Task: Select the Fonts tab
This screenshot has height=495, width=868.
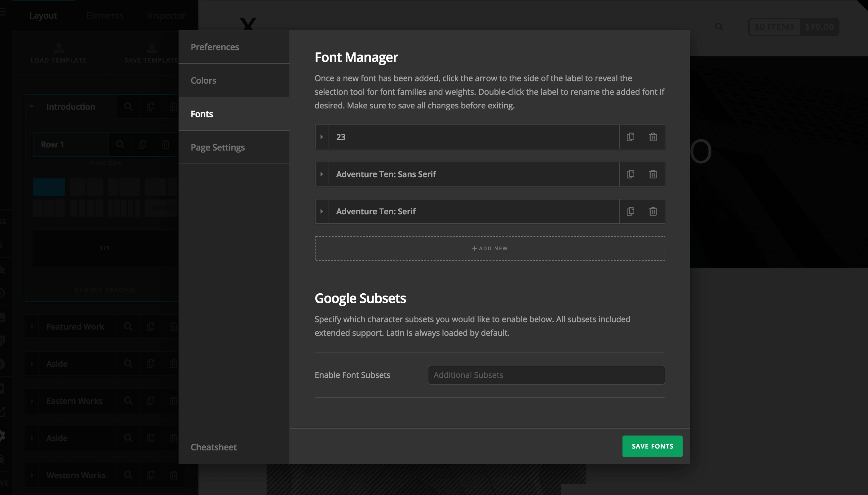Action: (202, 114)
